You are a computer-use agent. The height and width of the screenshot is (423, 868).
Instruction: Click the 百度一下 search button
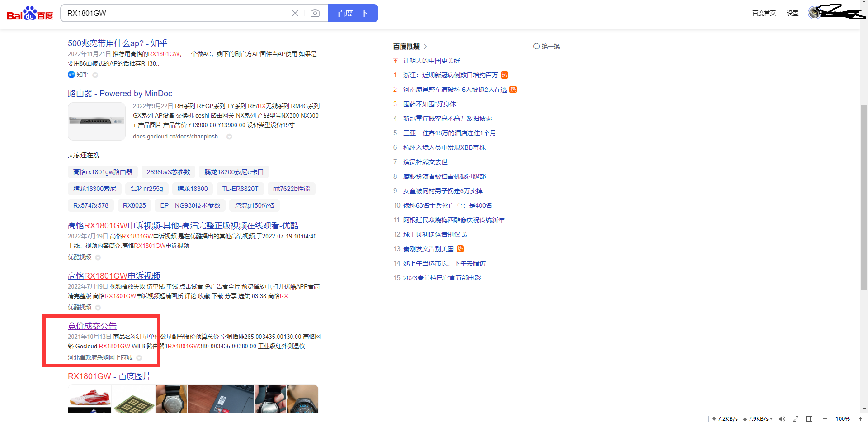pyautogui.click(x=353, y=13)
